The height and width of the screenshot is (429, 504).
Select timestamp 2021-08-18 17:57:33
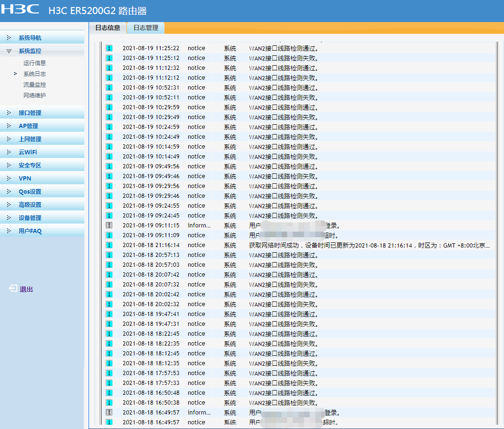click(x=151, y=383)
